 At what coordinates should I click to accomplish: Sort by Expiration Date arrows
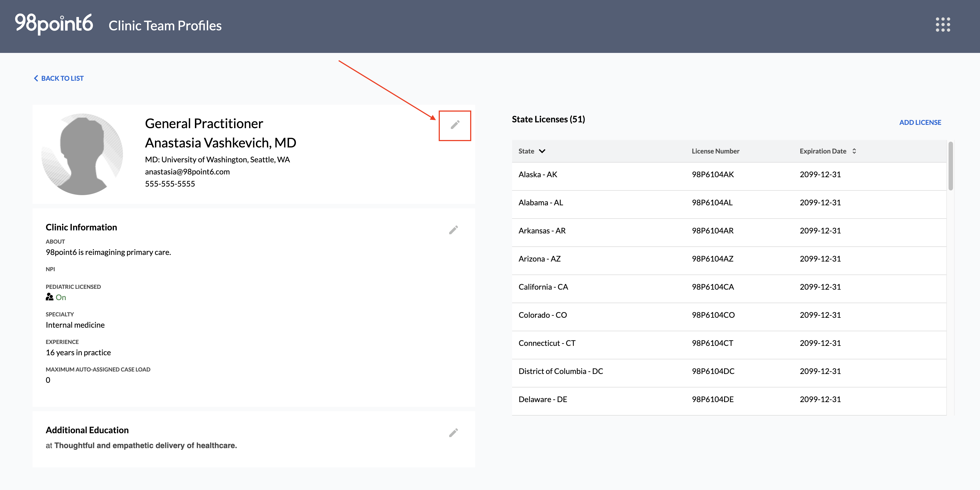(854, 151)
